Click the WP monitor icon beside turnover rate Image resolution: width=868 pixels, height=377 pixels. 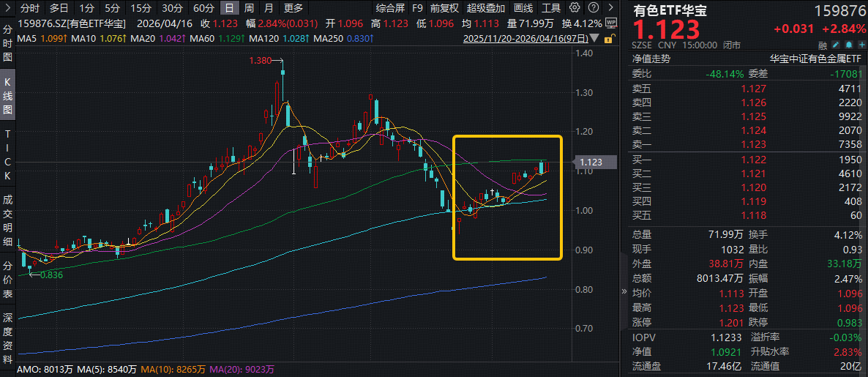(611, 23)
